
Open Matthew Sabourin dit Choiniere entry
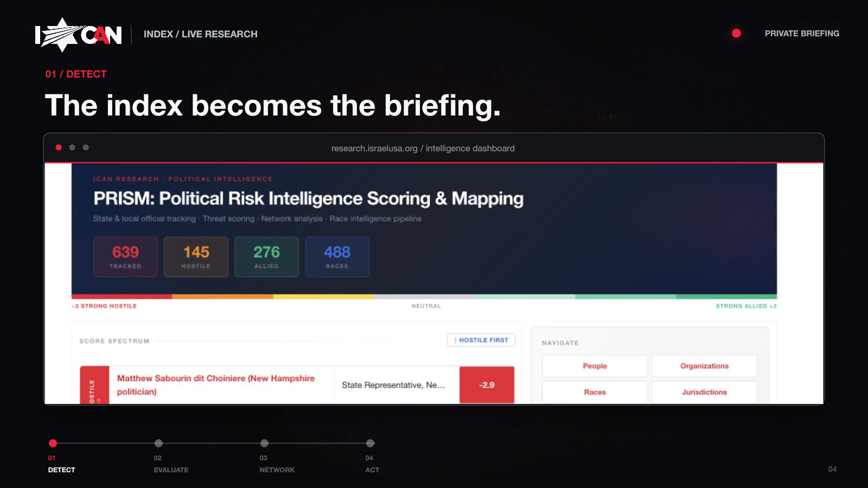tap(216, 385)
